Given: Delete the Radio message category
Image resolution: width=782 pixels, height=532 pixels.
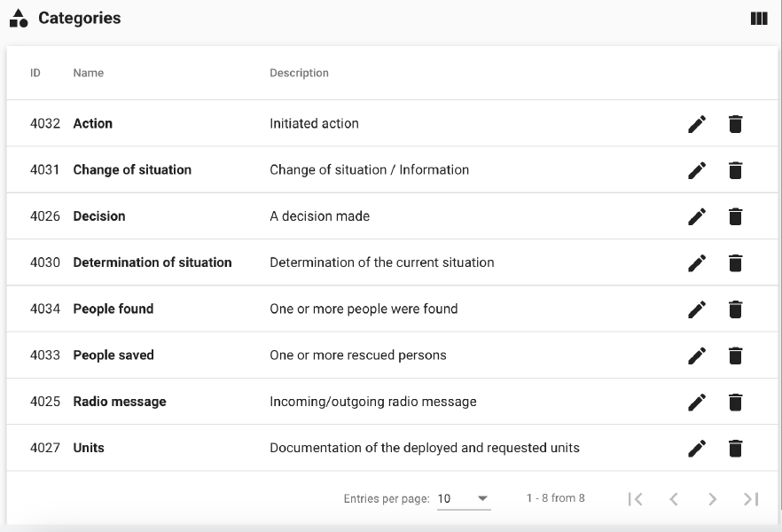Looking at the screenshot, I should point(735,402).
